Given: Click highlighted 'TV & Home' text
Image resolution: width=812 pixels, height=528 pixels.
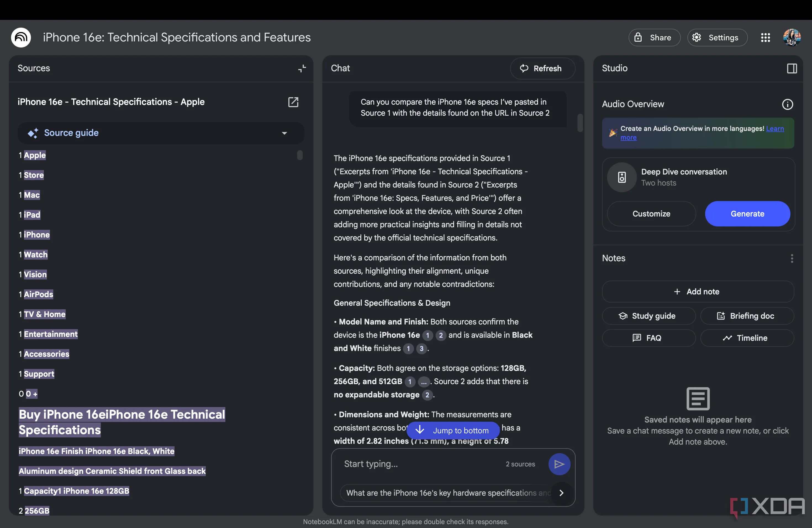Looking at the screenshot, I should point(44,314).
